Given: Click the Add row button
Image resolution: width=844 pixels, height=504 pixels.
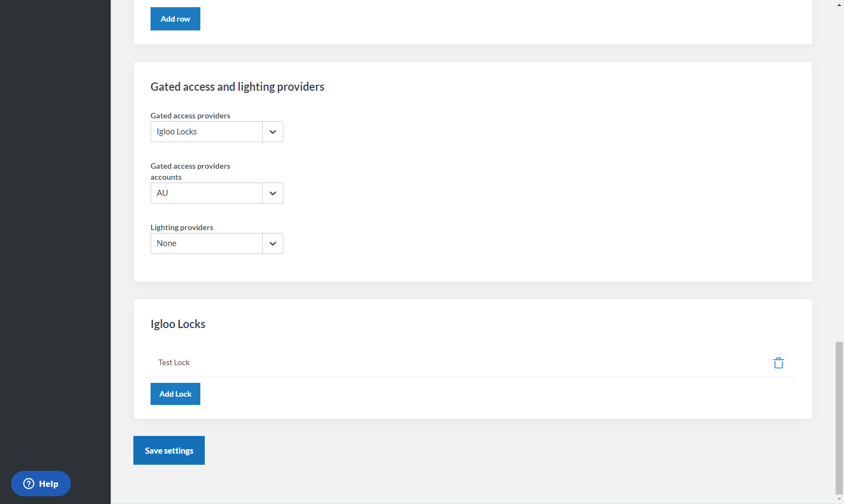Looking at the screenshot, I should 175,19.
